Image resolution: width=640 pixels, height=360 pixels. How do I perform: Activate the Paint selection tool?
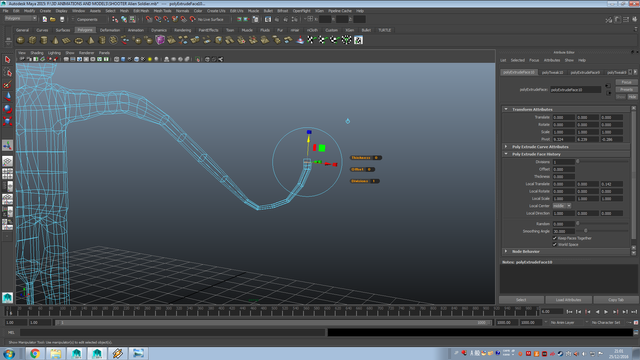[7, 84]
